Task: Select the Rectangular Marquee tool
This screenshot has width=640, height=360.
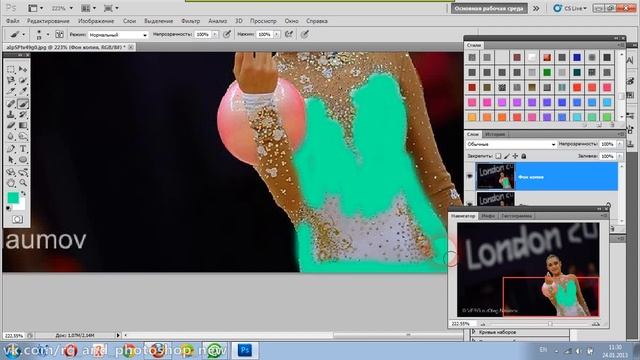Action: pos(11,69)
